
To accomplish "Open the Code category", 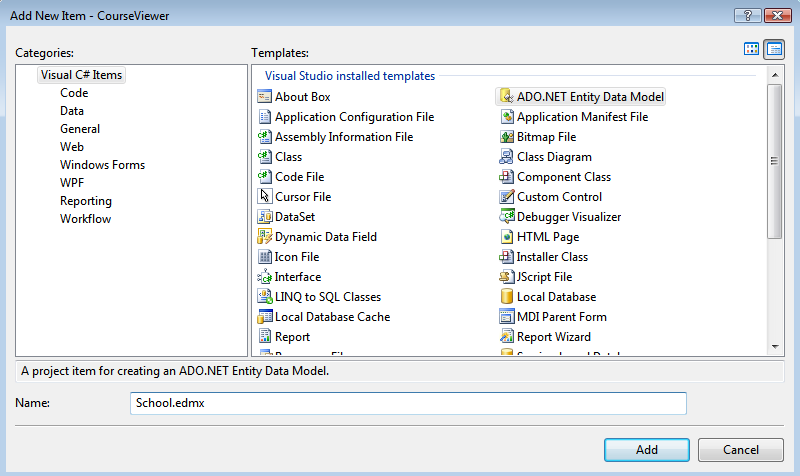I will click(x=74, y=93).
